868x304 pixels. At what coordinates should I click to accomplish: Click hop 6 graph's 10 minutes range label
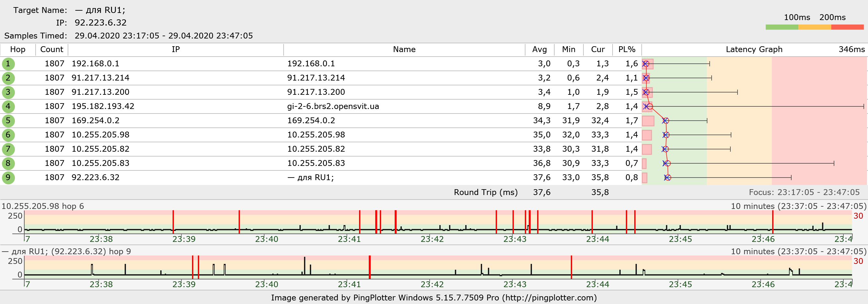tap(798, 206)
